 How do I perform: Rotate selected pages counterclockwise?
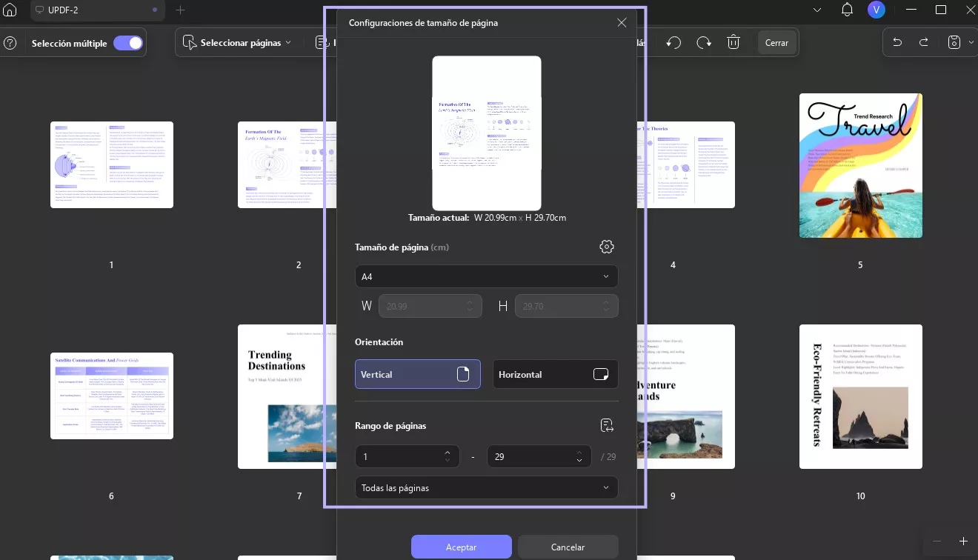pos(673,42)
